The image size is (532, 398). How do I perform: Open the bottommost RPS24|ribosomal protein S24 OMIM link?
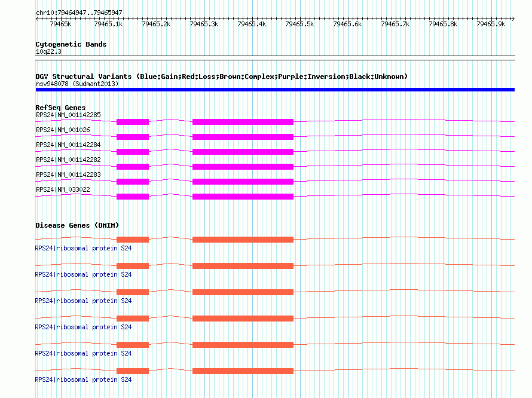[x=83, y=379]
